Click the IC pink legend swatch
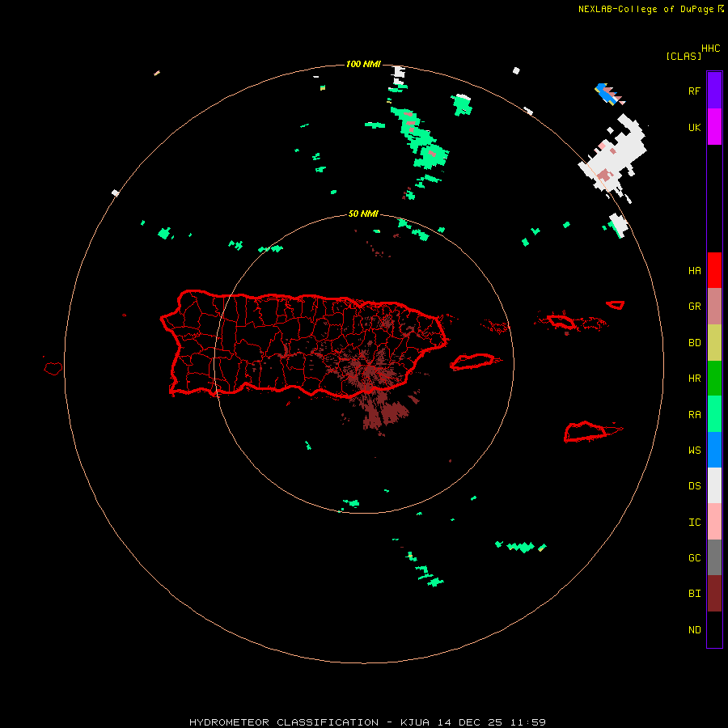 pyautogui.click(x=714, y=522)
